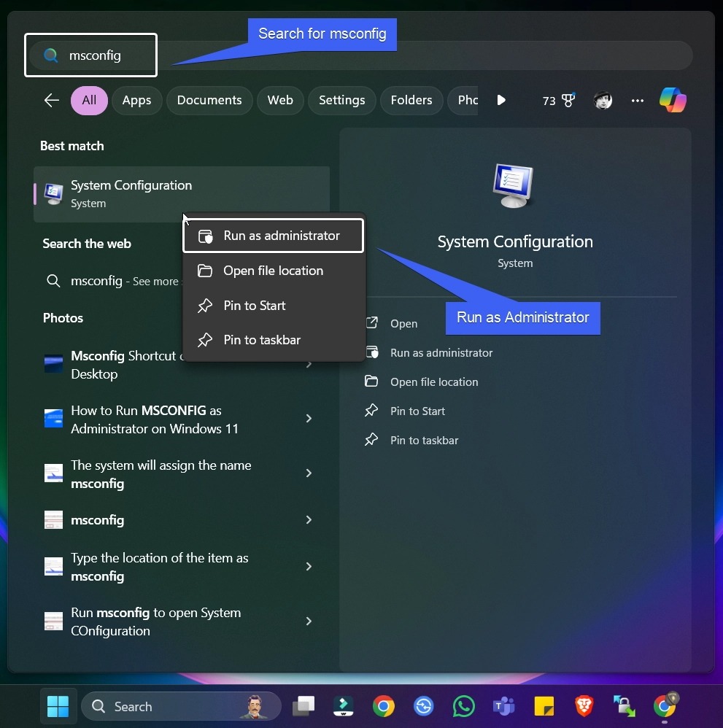Switch to the Apps filter tab
Viewport: 723px width, 728px height.
pyautogui.click(x=136, y=100)
